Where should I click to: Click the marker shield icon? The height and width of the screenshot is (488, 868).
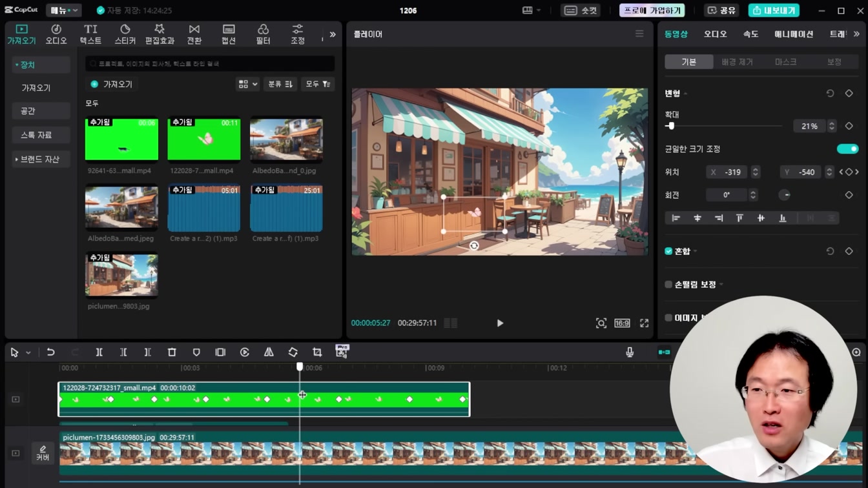[196, 352]
